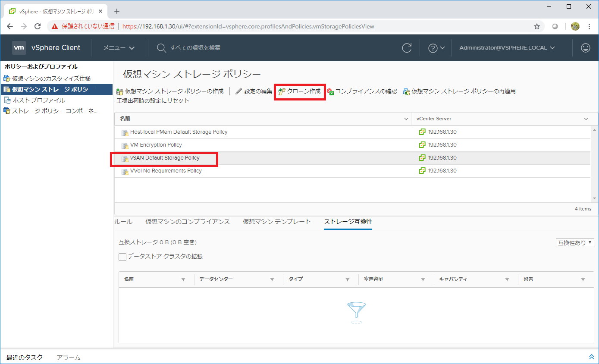The width and height of the screenshot is (599, 364).
Task: Open ホスト プロファイル in sidebar
Action: pos(34,100)
